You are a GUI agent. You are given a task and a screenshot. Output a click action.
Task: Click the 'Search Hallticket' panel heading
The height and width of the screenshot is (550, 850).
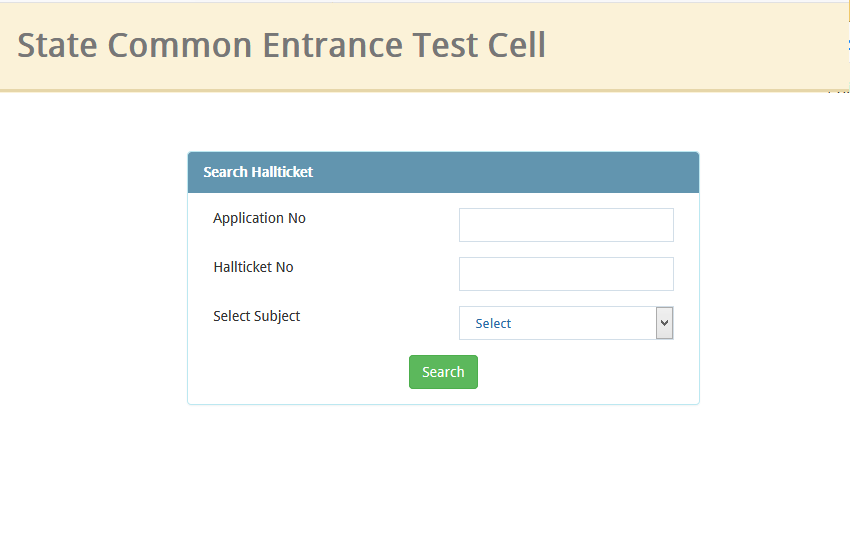click(x=258, y=172)
